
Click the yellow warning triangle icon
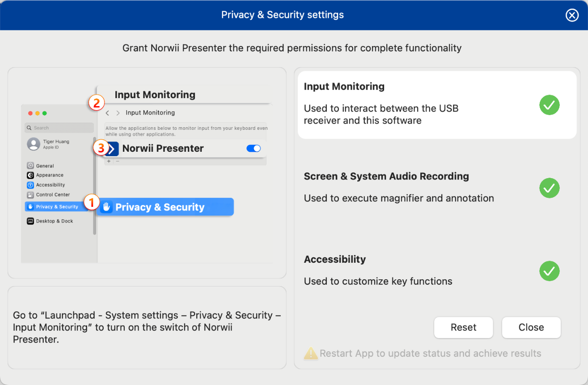coord(311,354)
